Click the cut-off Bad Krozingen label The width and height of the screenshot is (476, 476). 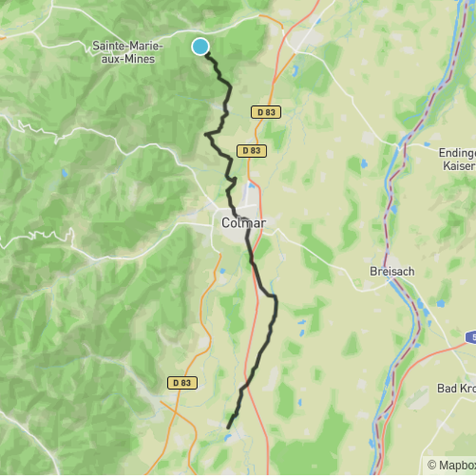[x=456, y=389]
